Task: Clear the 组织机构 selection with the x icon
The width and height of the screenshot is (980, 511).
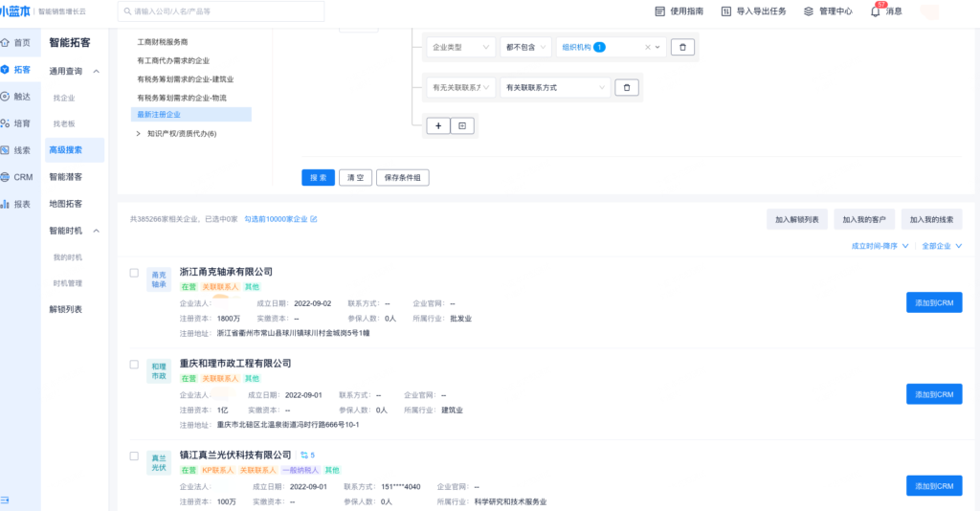Action: (x=647, y=47)
